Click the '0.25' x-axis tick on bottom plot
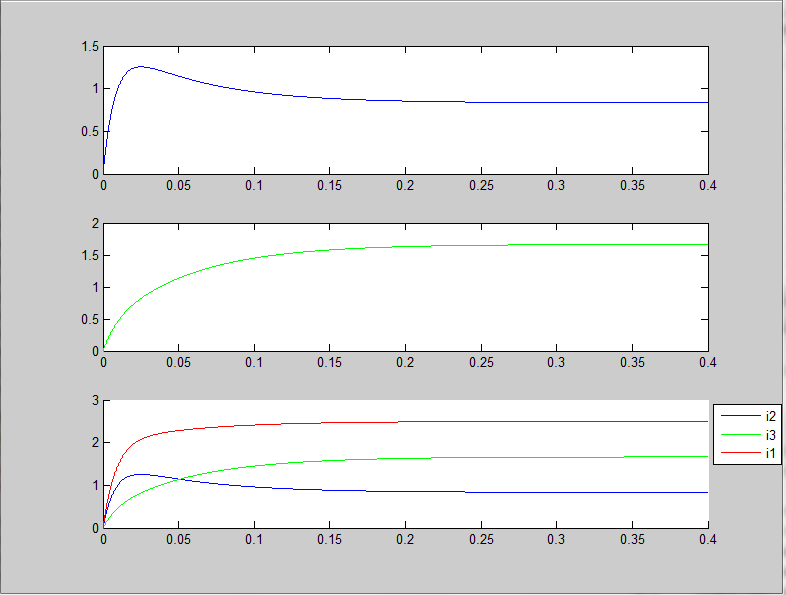 point(481,538)
